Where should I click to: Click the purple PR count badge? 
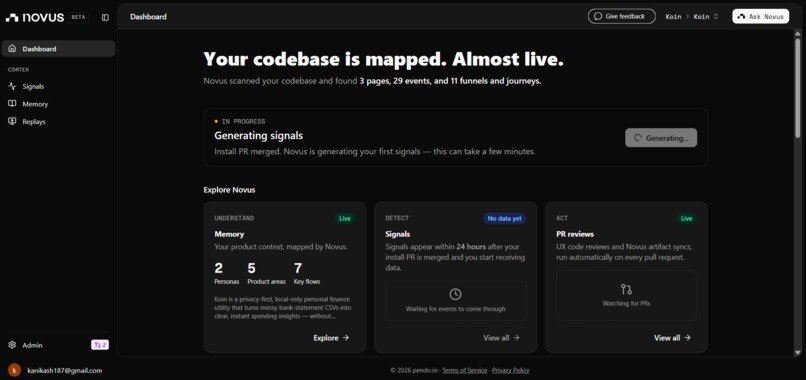[100, 345]
